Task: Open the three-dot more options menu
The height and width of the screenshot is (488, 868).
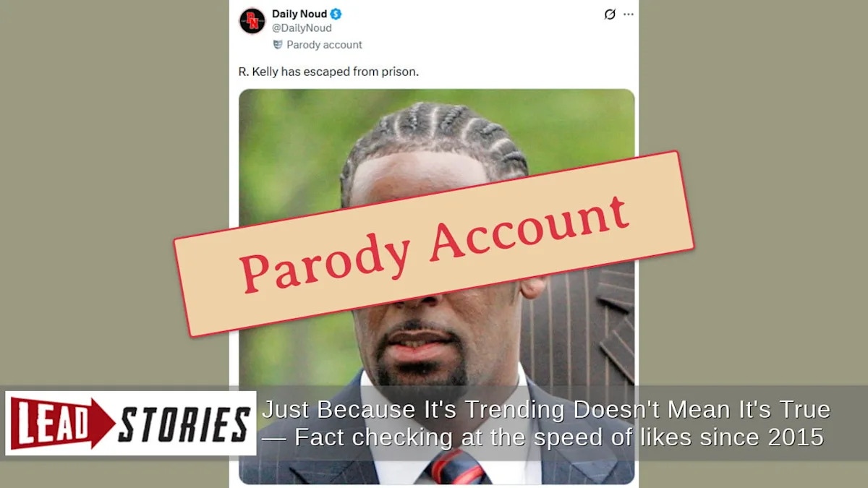Action: [x=628, y=14]
